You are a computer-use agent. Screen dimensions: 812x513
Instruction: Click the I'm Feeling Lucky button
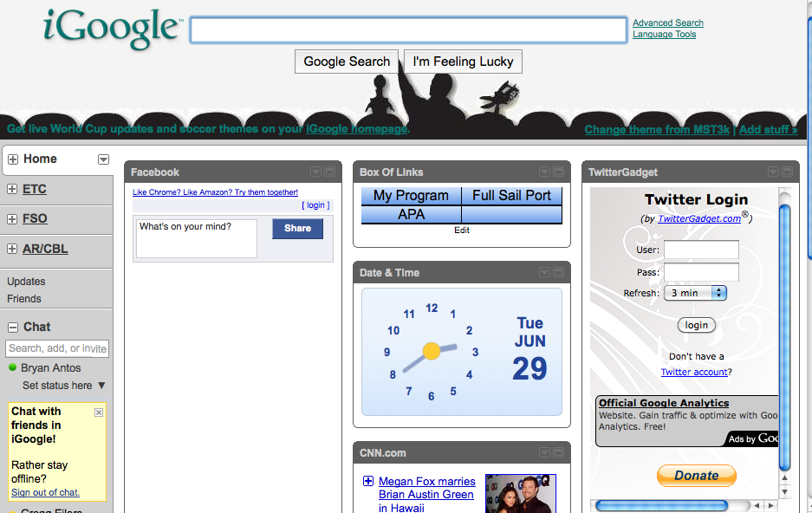463,62
